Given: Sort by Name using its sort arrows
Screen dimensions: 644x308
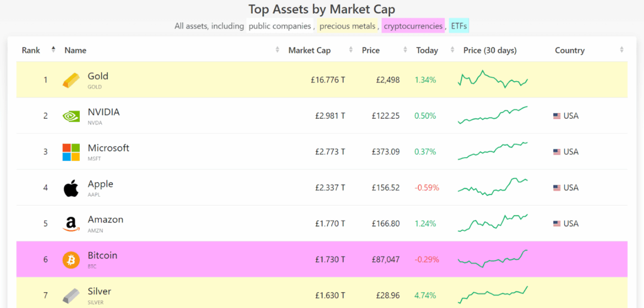Looking at the screenshot, I should click(x=277, y=50).
